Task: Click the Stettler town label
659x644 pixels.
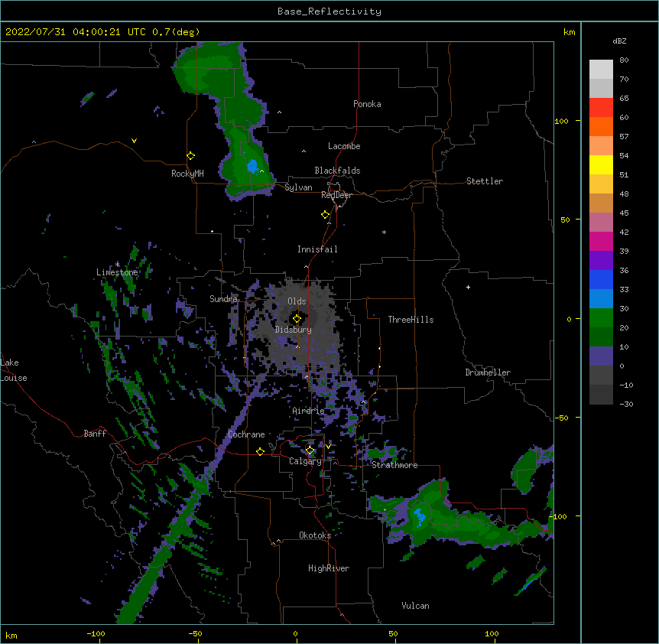Action: [485, 181]
